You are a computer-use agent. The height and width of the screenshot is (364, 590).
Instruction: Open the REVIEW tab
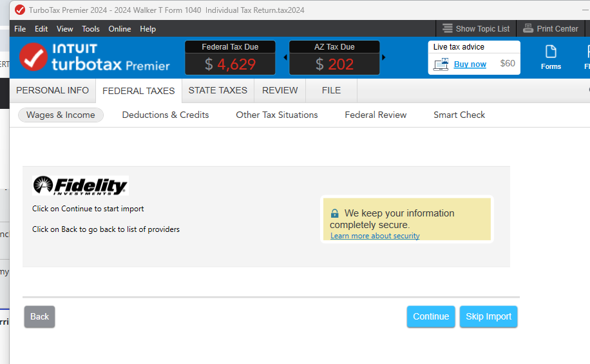pyautogui.click(x=280, y=91)
